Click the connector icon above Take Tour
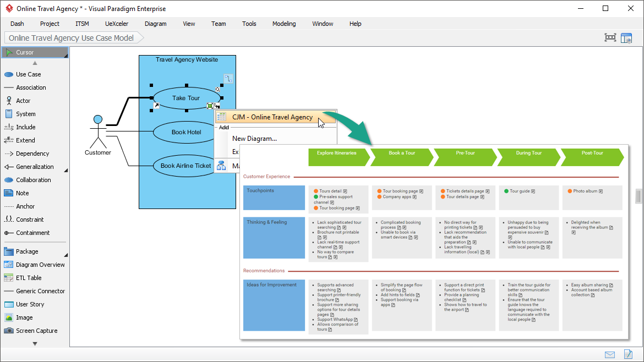This screenshot has width=644, height=362. tap(228, 78)
